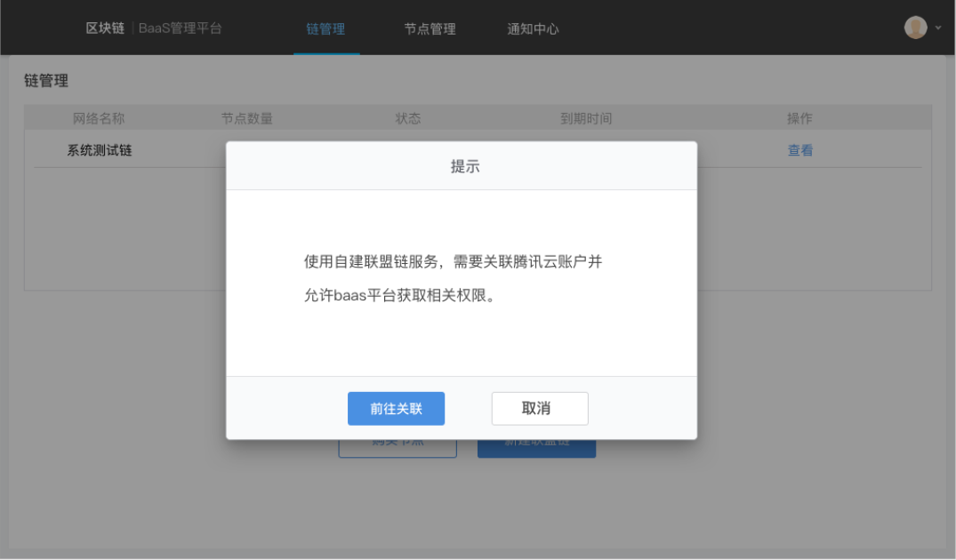Click the 节点数量 column header
Image resolution: width=956 pixels, height=560 pixels.
246,118
